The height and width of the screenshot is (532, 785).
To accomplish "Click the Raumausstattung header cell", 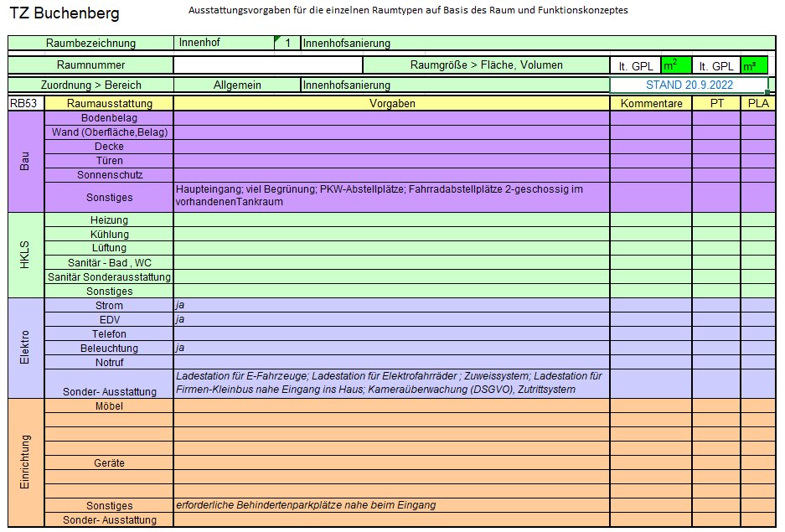I will 109,103.
